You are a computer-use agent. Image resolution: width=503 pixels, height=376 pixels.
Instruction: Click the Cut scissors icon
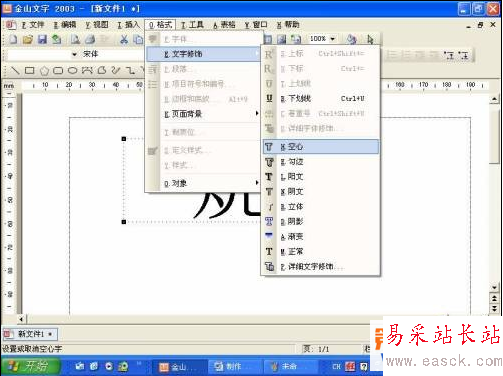click(x=124, y=40)
